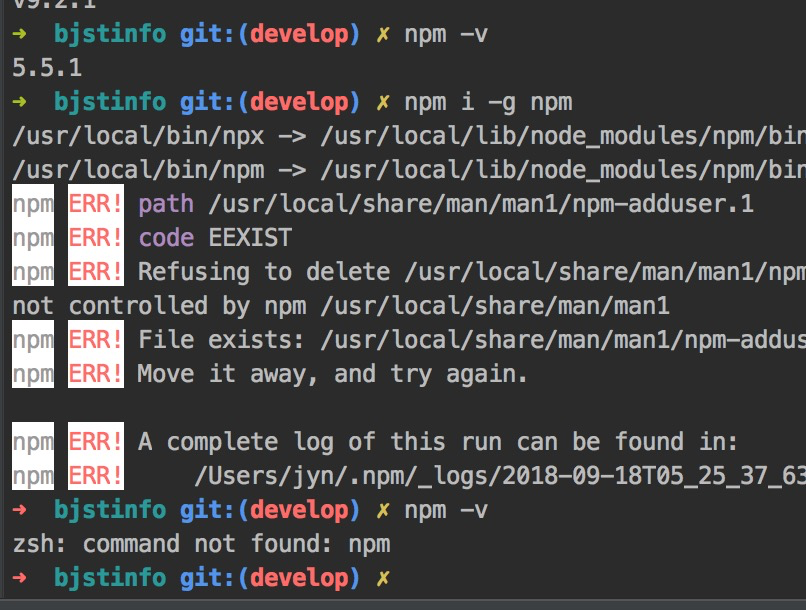Click the error code 'EEXIST'
Screen dimensions: 806x610
[250, 238]
